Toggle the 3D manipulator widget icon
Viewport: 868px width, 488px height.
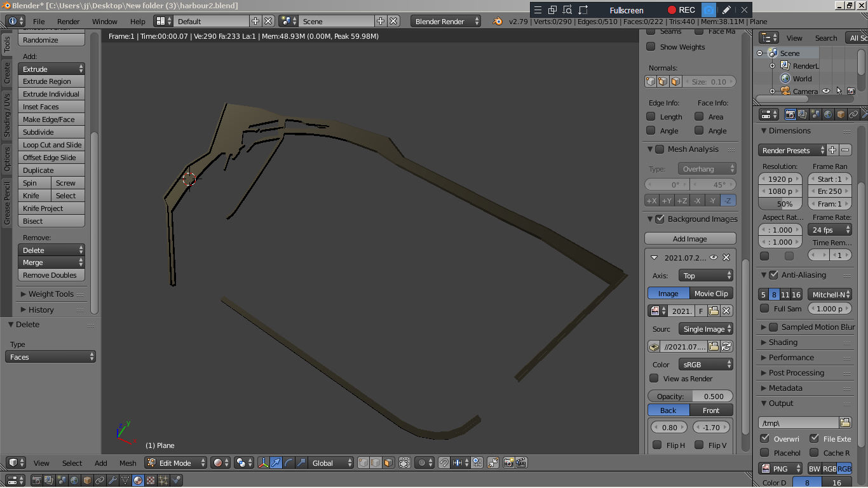(263, 463)
